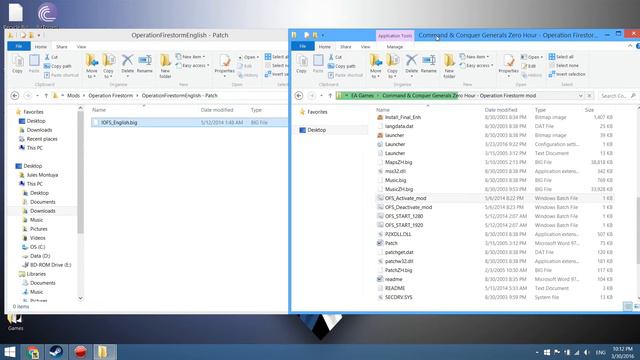Viewport: 640px width, 360px height.
Task: Click Copy in the Generals window ribbon
Action: point(301,64)
